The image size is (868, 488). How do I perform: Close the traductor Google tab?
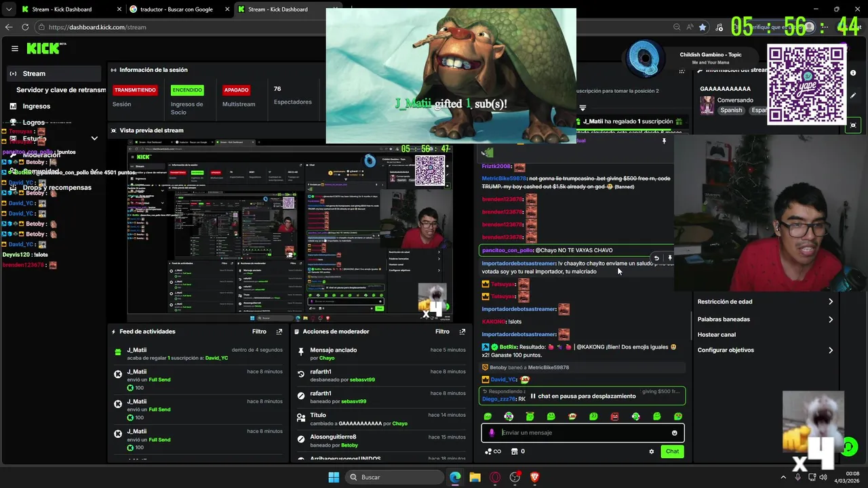click(x=226, y=9)
